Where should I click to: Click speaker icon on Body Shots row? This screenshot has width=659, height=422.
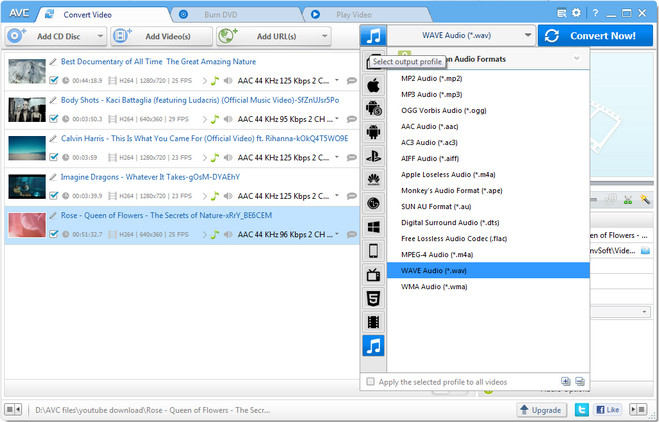(228, 119)
